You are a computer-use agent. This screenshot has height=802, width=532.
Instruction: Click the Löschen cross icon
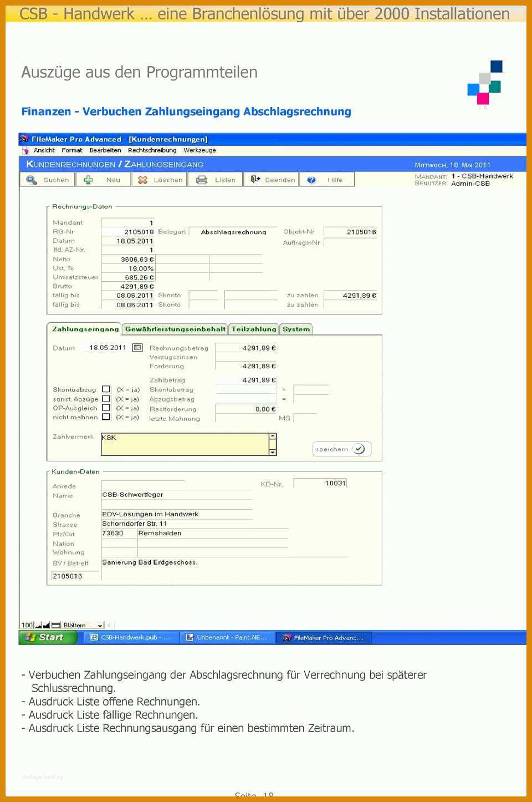[x=142, y=180]
